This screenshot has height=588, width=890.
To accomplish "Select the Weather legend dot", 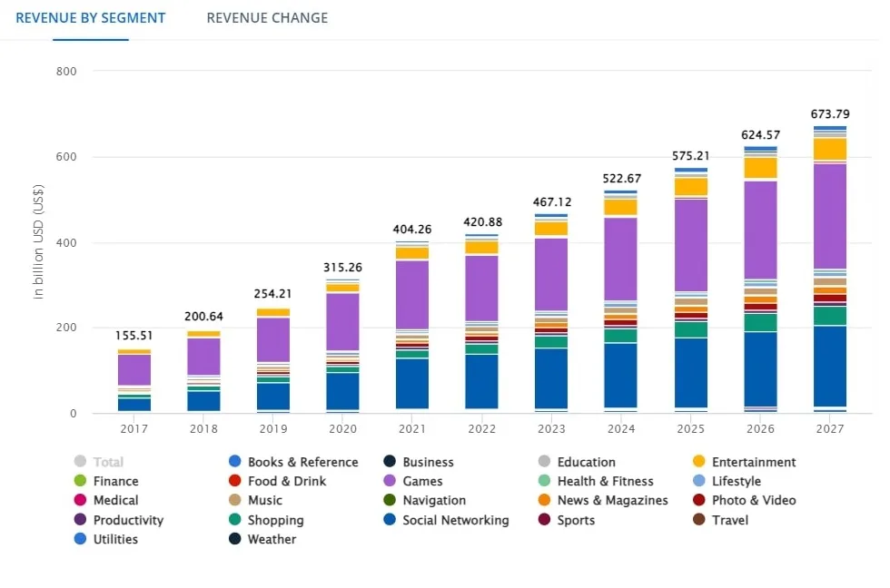I will 234,539.
